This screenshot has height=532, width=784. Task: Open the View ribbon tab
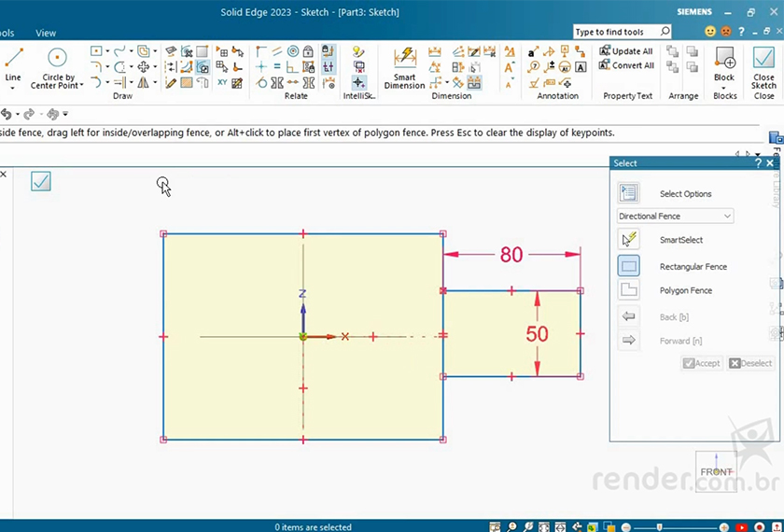point(46,33)
